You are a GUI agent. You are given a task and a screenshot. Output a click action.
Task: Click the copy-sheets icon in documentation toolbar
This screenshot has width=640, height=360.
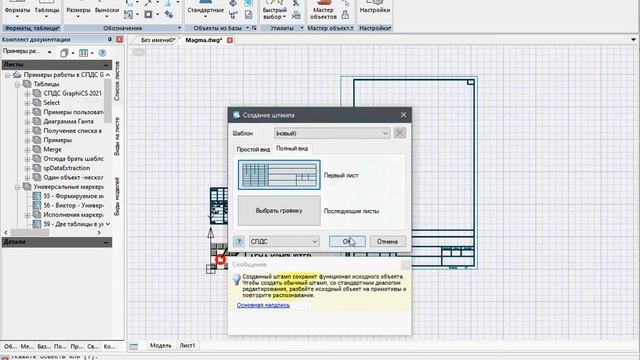coord(64,53)
